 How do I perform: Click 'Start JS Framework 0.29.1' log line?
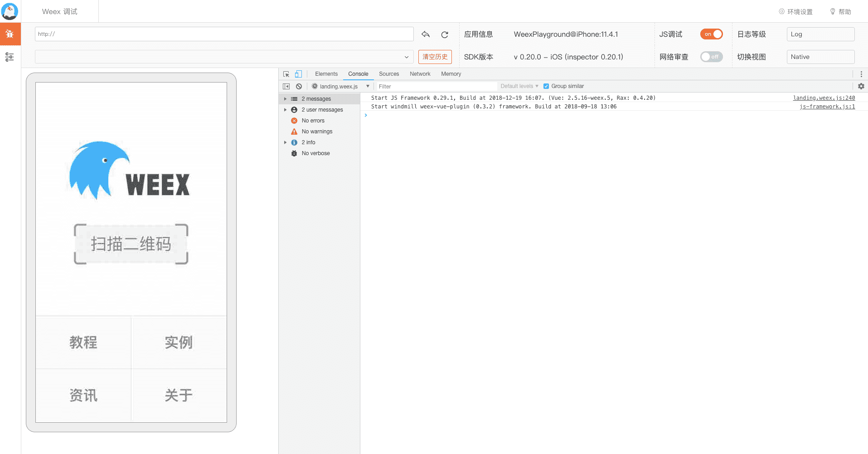(x=514, y=98)
